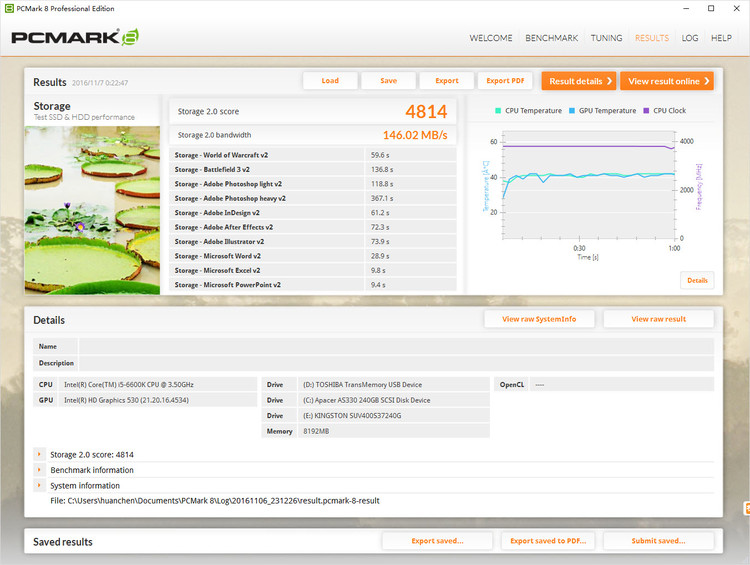Click the Save result button

388,81
